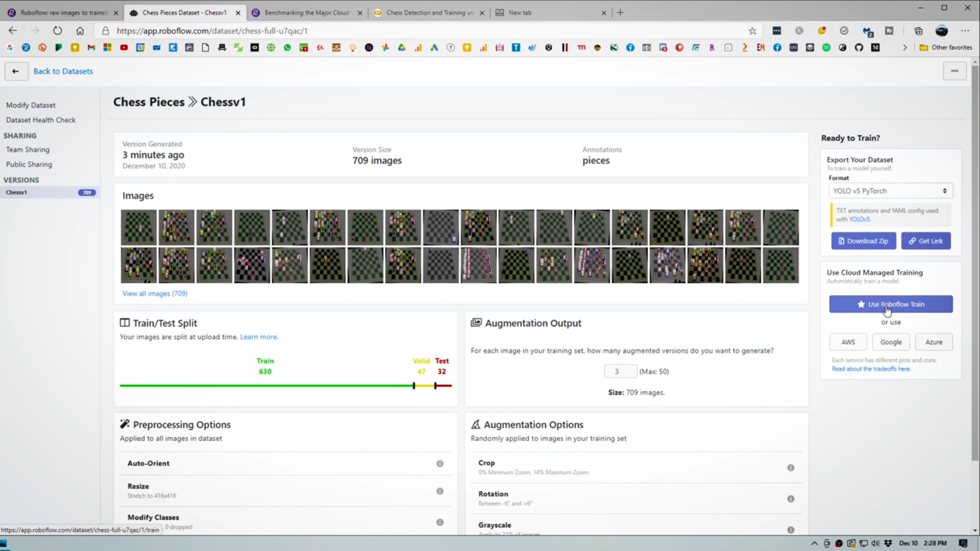Open Public Sharing in sidebar

click(29, 164)
